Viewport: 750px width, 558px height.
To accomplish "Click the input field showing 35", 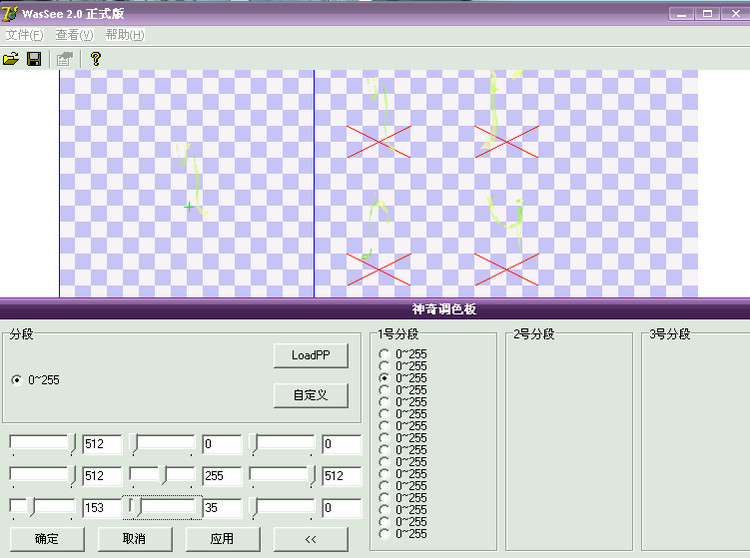I will pos(222,508).
